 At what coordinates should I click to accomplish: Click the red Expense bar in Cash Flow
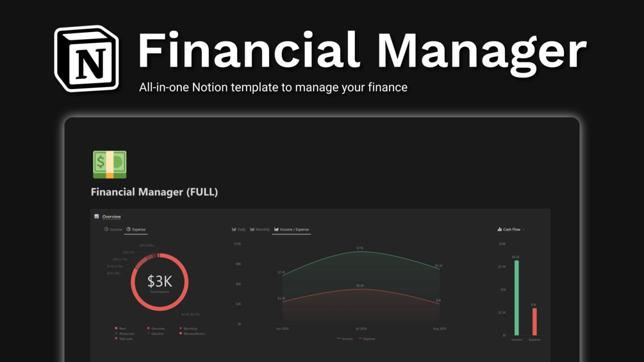(x=534, y=322)
